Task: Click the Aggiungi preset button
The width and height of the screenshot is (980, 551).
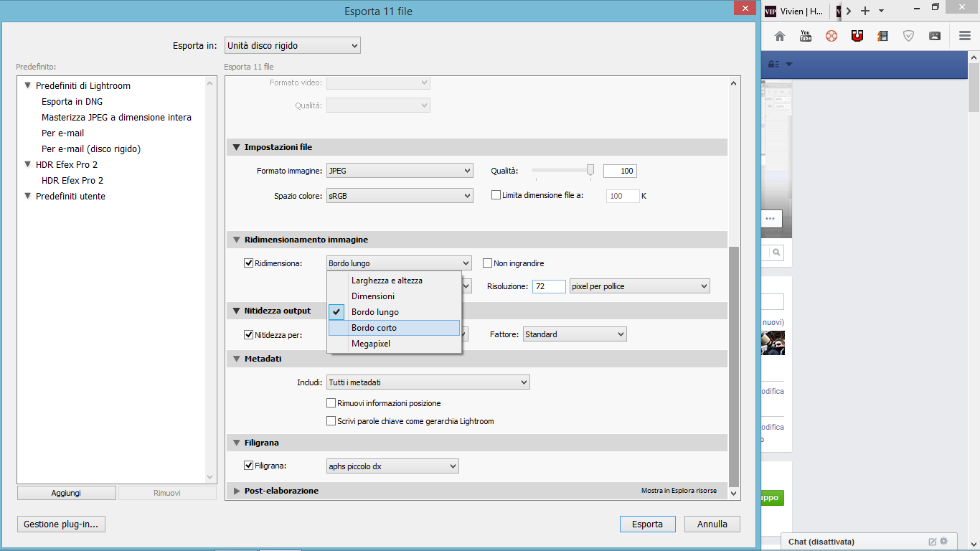Action: tap(66, 493)
